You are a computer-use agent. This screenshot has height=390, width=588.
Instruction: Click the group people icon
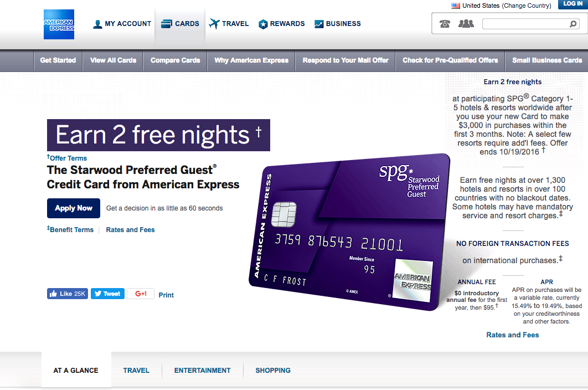466,24
